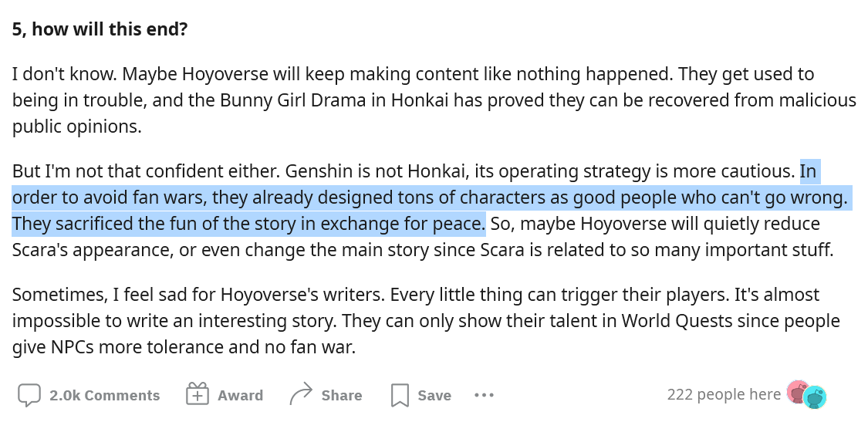Click the pink Reddit avatar icon
868x422 pixels.
(x=797, y=392)
